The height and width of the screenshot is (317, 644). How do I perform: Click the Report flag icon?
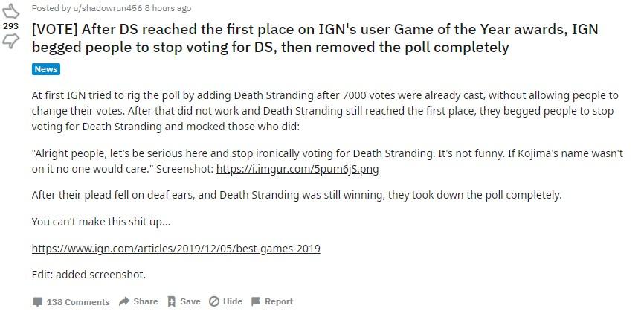point(256,301)
